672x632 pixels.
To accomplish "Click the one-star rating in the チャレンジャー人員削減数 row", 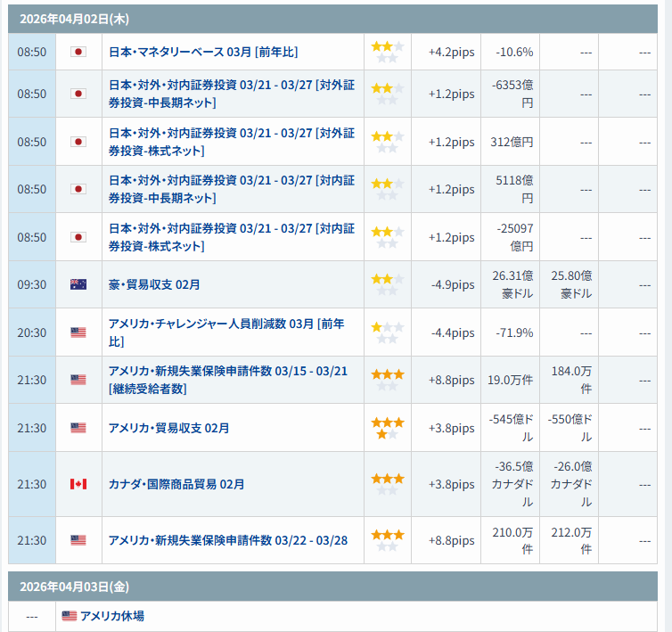I will [x=387, y=332].
